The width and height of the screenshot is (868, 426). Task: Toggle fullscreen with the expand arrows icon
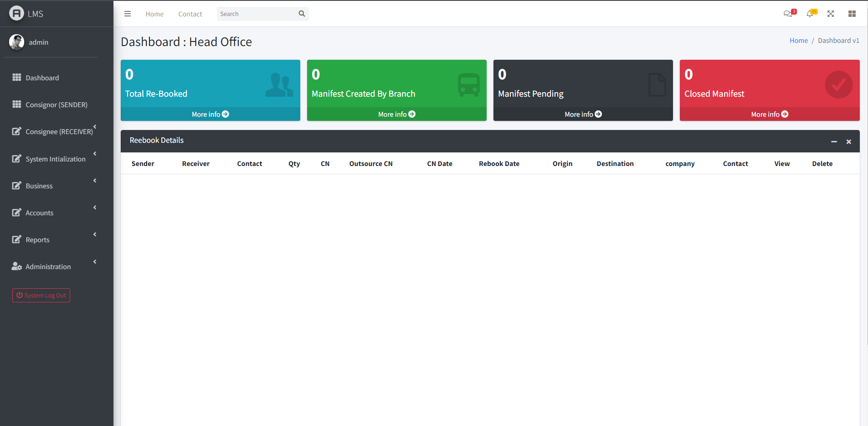pos(831,14)
